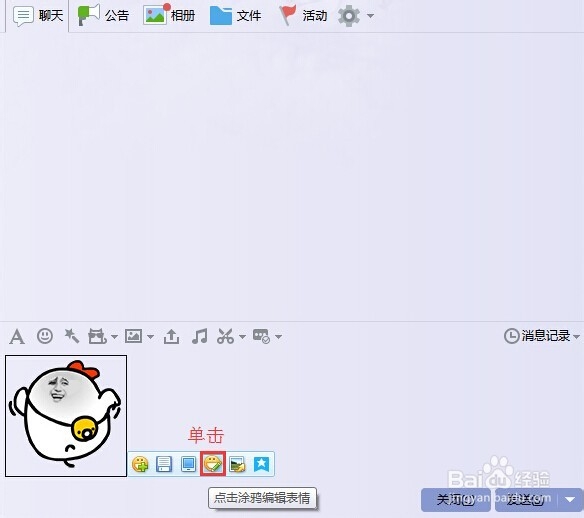Expand the dropdown next to cat icon
Image resolution: width=584 pixels, height=518 pixels.
tap(114, 337)
